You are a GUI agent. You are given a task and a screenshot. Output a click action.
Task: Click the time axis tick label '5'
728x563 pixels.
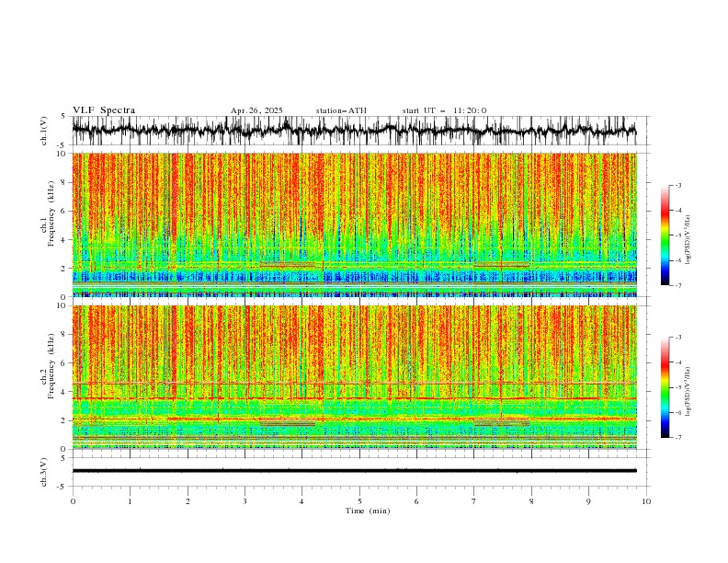359,501
